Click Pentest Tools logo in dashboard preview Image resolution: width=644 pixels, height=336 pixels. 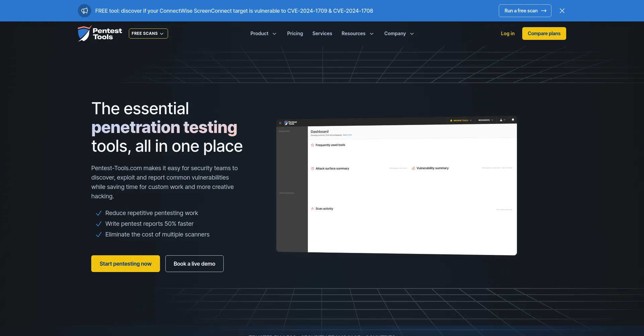pos(290,123)
